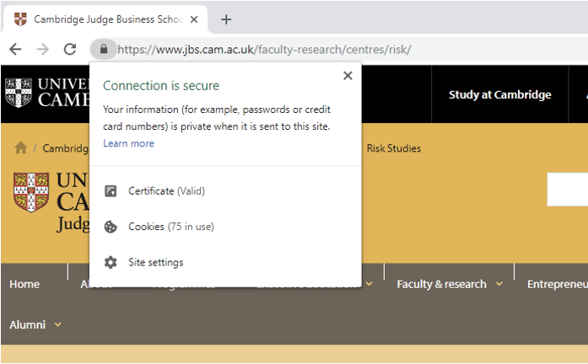Click the Learn more link
588x364 pixels.
tap(128, 143)
